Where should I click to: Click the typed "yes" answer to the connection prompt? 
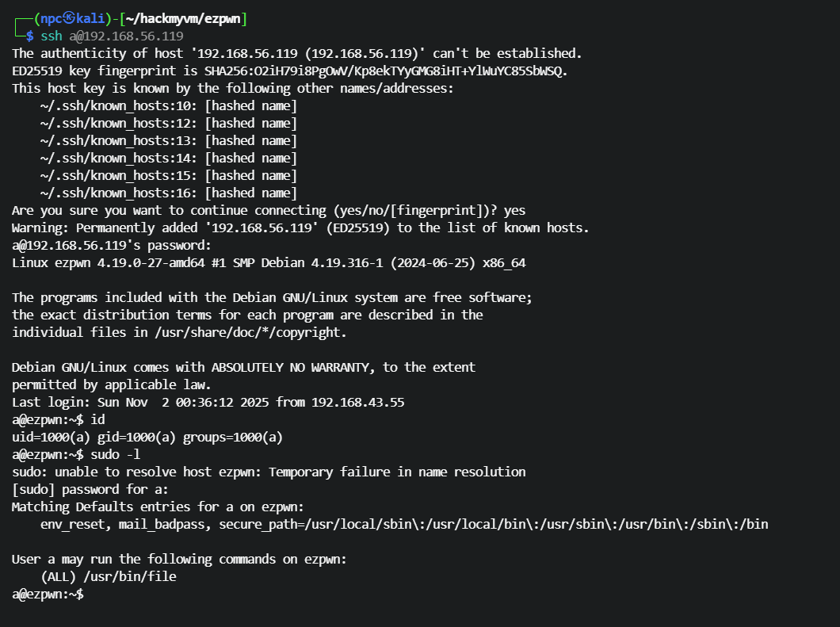pos(513,210)
